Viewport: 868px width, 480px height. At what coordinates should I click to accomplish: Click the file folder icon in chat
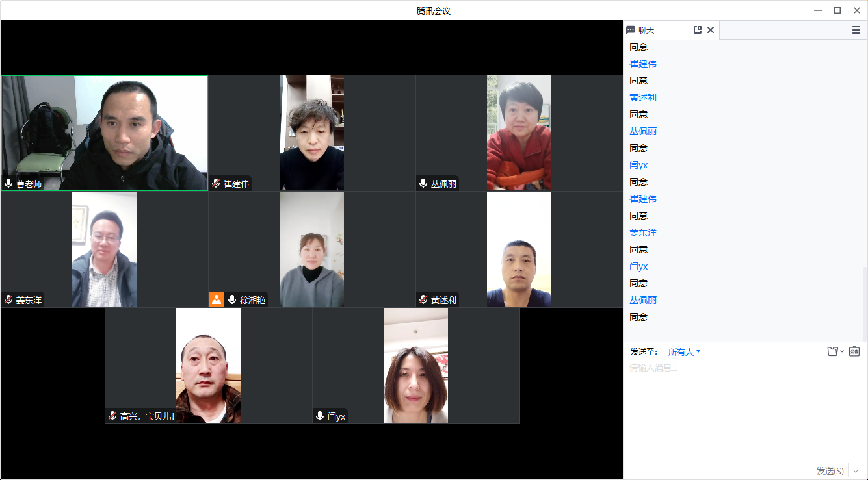point(832,351)
